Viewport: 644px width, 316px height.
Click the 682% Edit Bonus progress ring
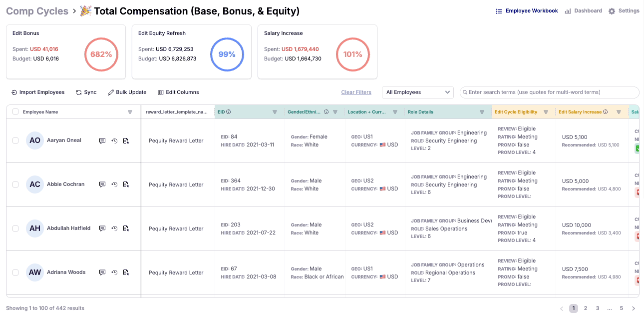coord(101,54)
